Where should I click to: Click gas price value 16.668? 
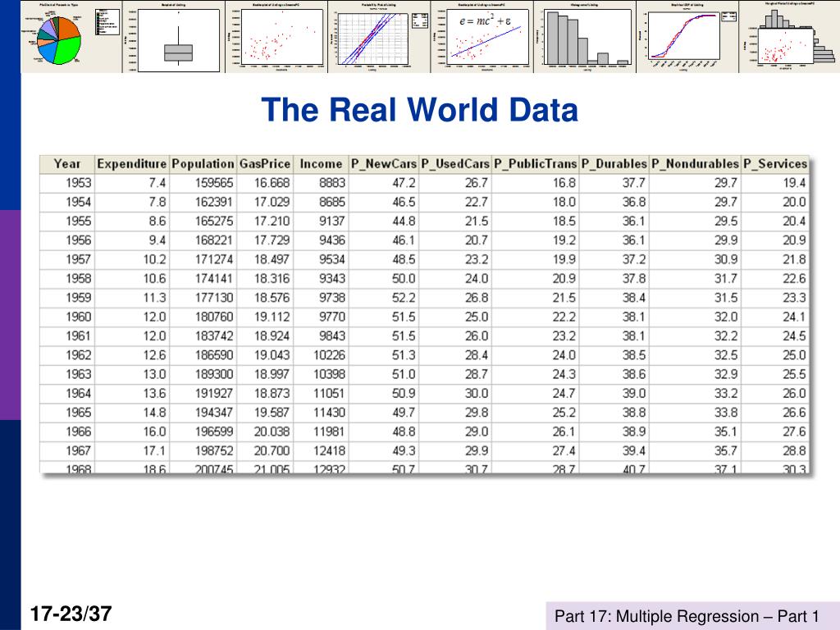(272, 183)
